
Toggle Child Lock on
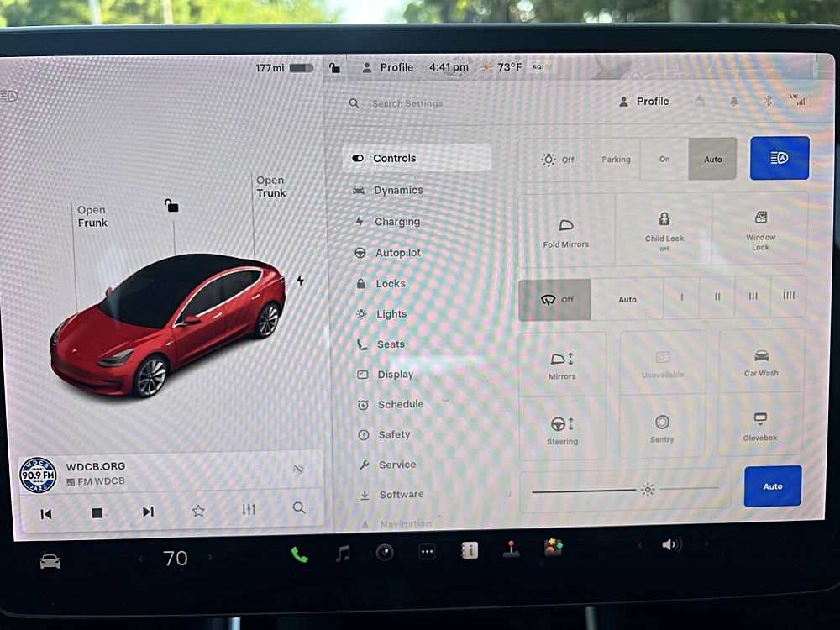point(664,227)
